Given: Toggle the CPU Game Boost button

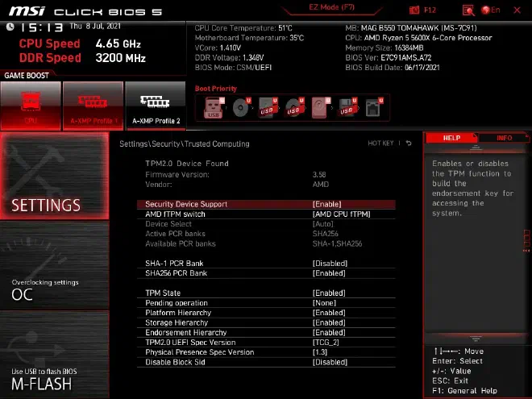Looking at the screenshot, I should click(x=31, y=106).
